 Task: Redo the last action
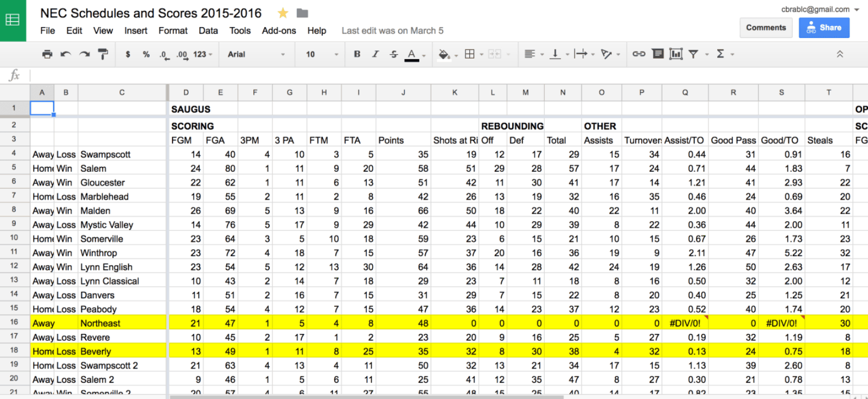[85, 54]
